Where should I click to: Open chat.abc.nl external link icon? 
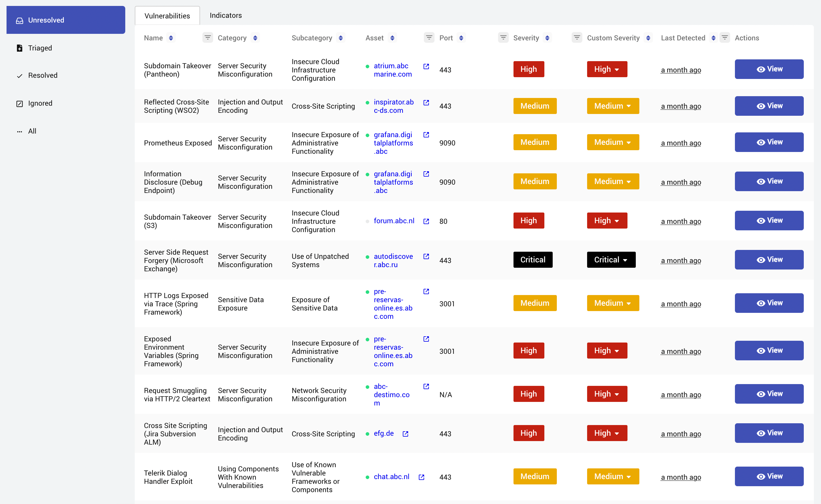pos(421,477)
